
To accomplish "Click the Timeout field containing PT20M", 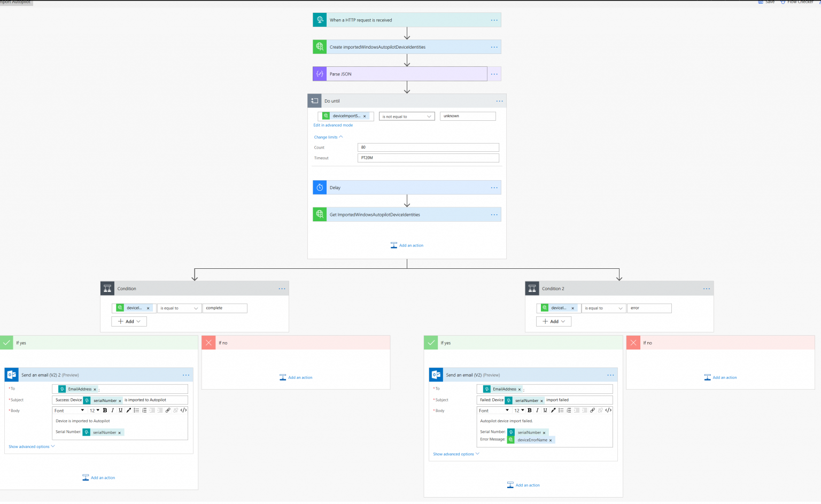I will (428, 158).
